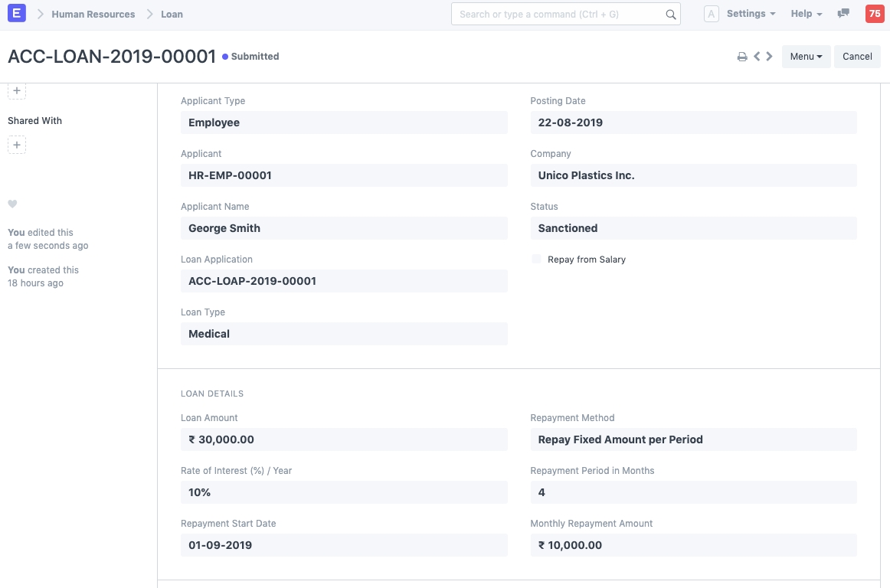This screenshot has height=588, width=890.
Task: Expand the Menu dropdown button
Action: tap(806, 57)
